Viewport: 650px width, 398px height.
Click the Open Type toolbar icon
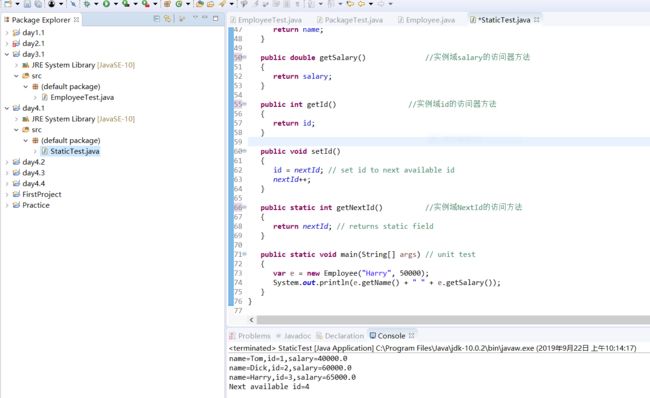point(199,4)
